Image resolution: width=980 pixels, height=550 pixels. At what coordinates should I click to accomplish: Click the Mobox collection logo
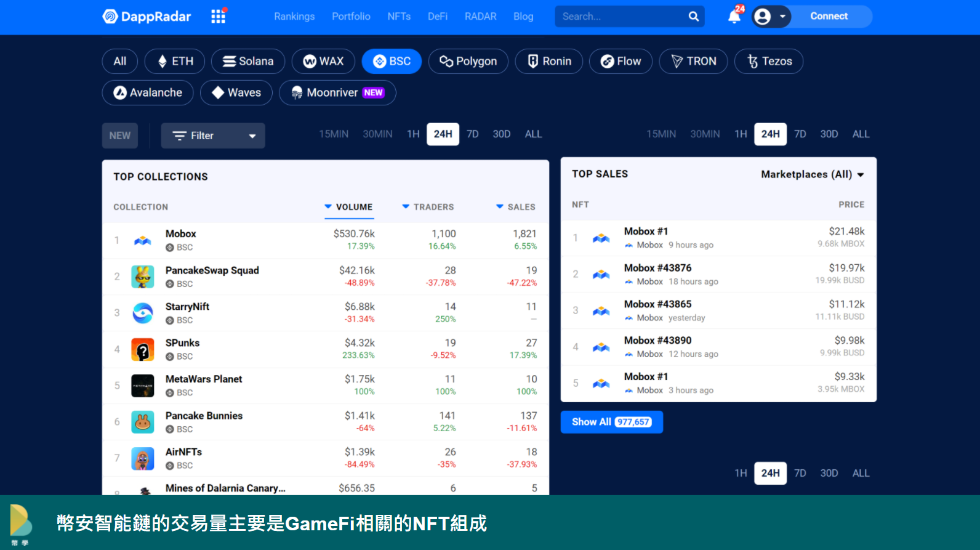click(143, 240)
